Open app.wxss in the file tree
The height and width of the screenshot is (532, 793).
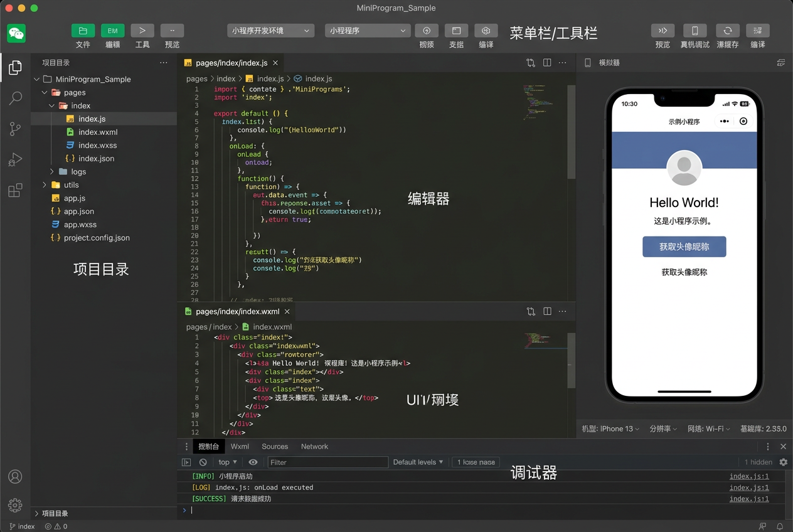(x=104, y=224)
